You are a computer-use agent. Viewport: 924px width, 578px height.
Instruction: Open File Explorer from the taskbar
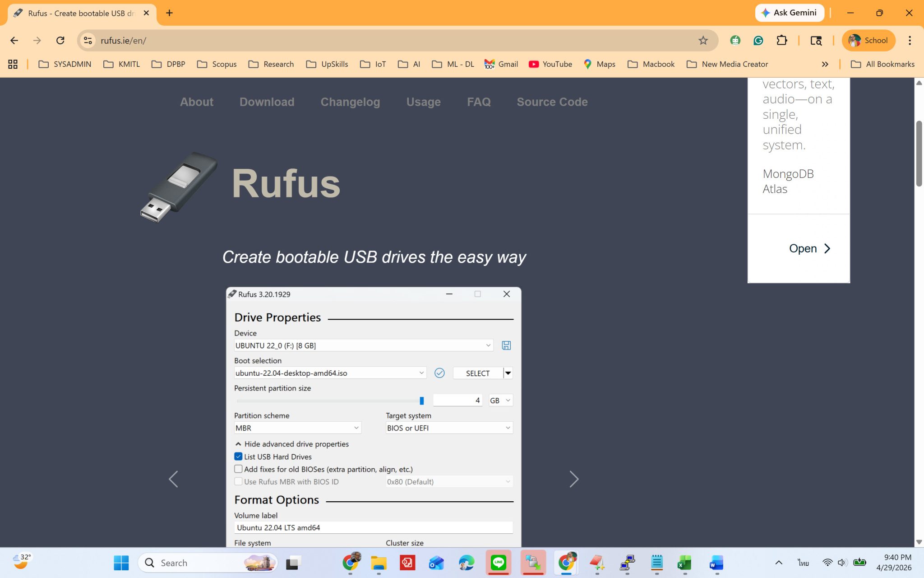point(379,563)
